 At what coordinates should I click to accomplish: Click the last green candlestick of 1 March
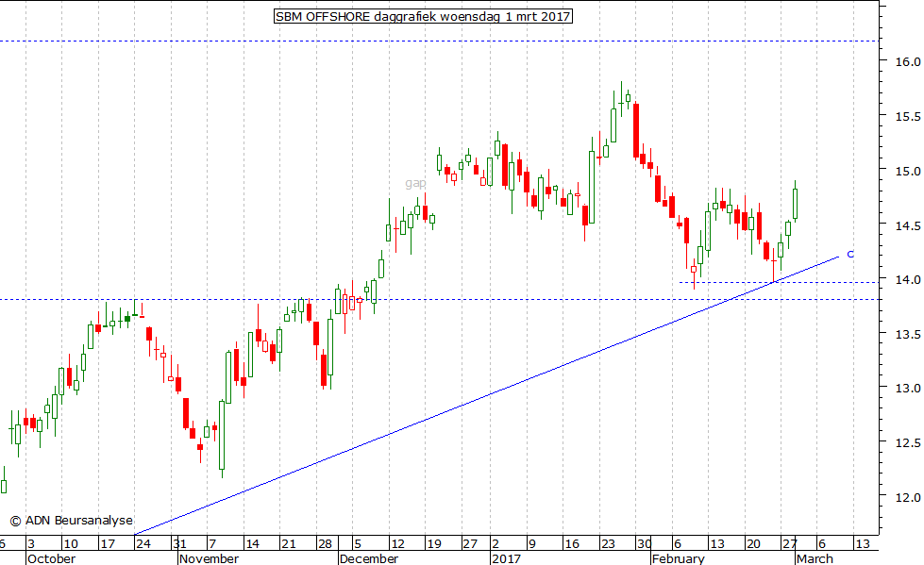click(795, 203)
